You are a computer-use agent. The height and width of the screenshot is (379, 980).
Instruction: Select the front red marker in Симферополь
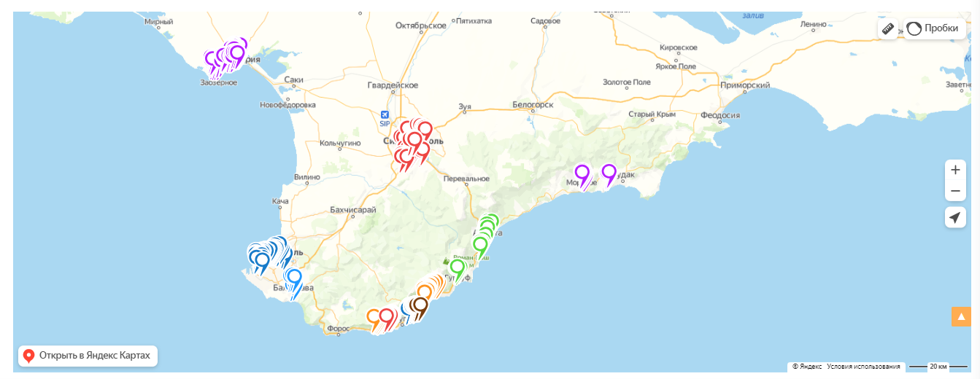point(414,140)
